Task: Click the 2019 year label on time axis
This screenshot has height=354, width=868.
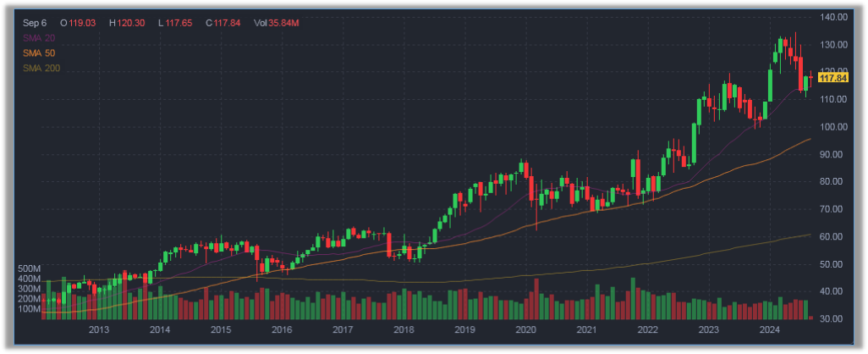Action: (464, 331)
